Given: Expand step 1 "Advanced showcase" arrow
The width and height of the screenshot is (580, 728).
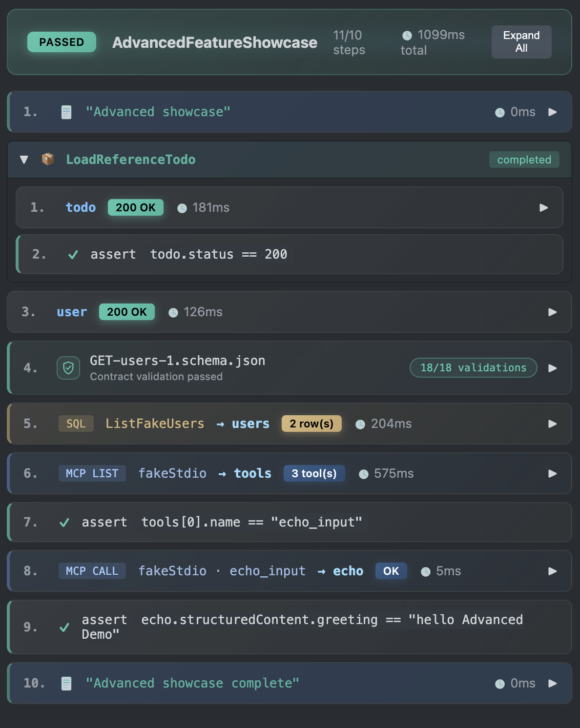Looking at the screenshot, I should pyautogui.click(x=553, y=112).
